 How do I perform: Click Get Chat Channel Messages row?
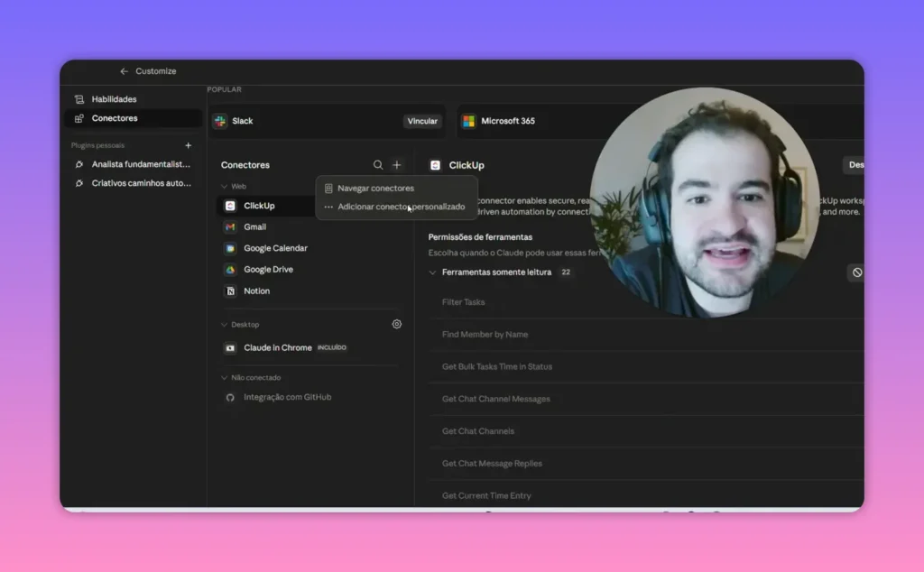[646, 399]
